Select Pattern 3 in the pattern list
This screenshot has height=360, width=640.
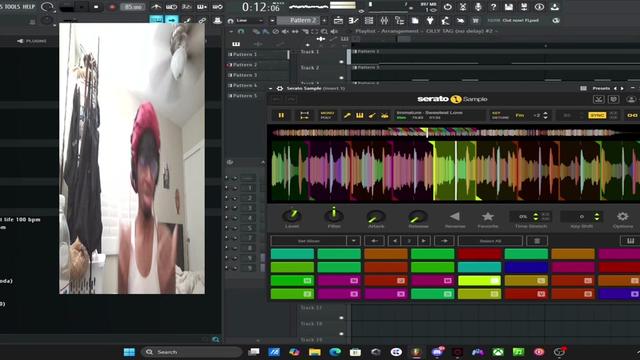click(x=245, y=75)
